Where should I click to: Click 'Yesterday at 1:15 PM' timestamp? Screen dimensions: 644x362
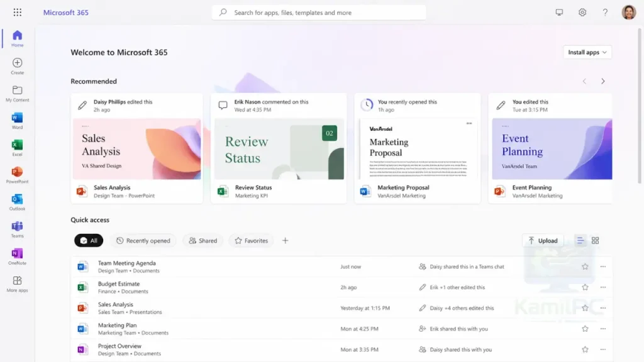[x=365, y=308]
